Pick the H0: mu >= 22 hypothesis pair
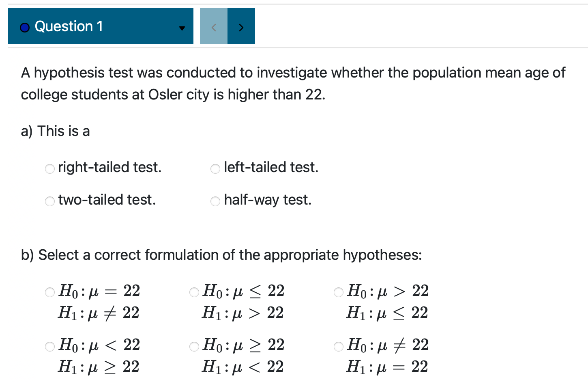 194,346
